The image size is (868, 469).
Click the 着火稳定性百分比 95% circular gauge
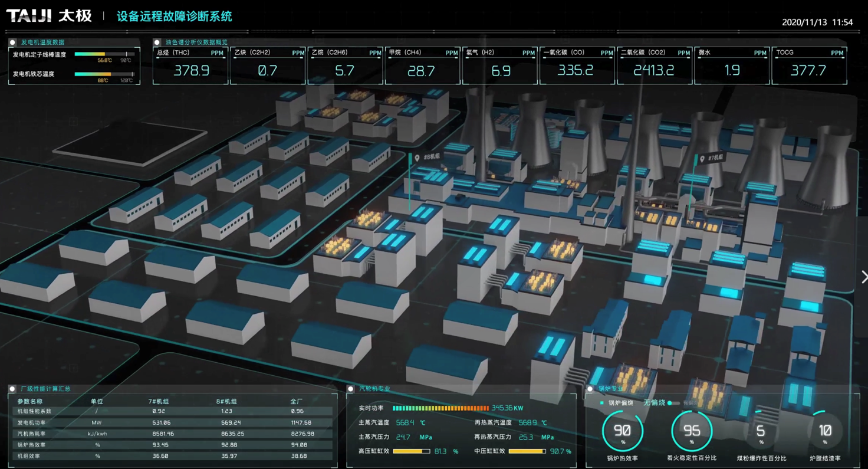tap(691, 432)
